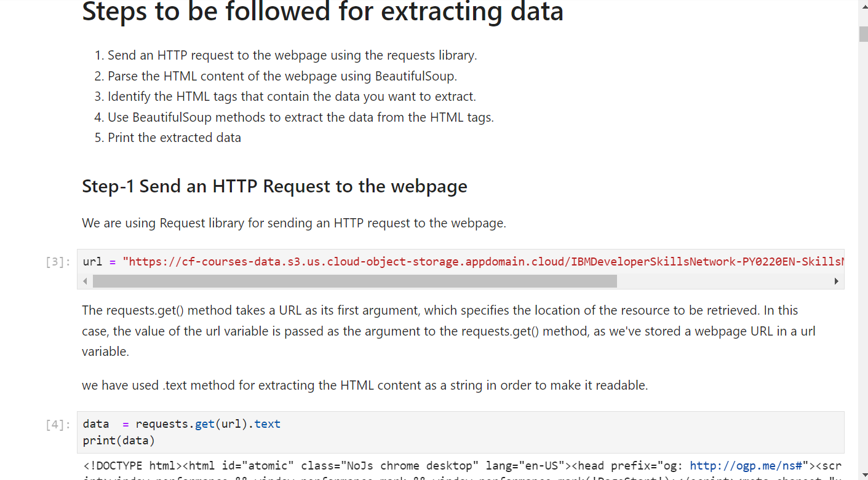
Task: Click the right arrow of the horizontal code scrollbar
Action: [836, 281]
